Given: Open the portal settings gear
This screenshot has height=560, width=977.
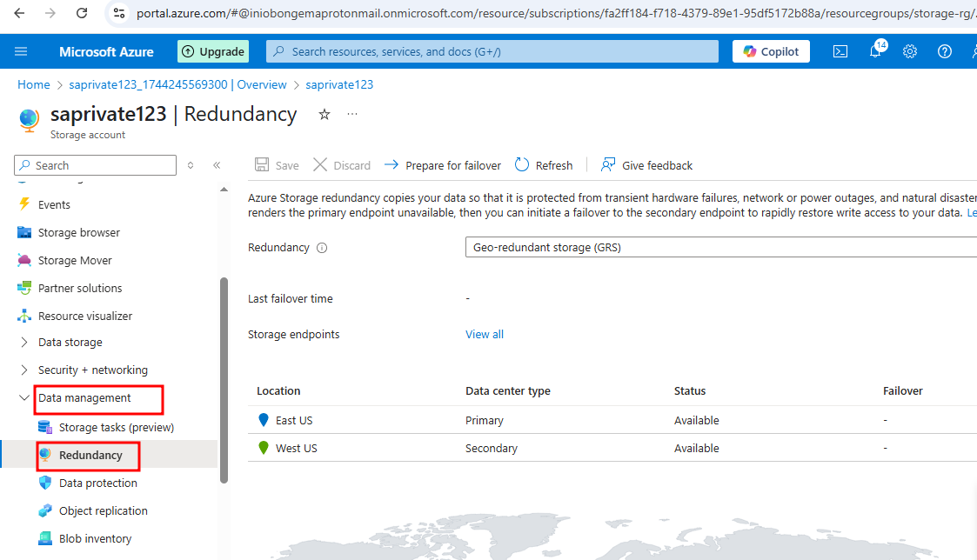Looking at the screenshot, I should [x=910, y=51].
